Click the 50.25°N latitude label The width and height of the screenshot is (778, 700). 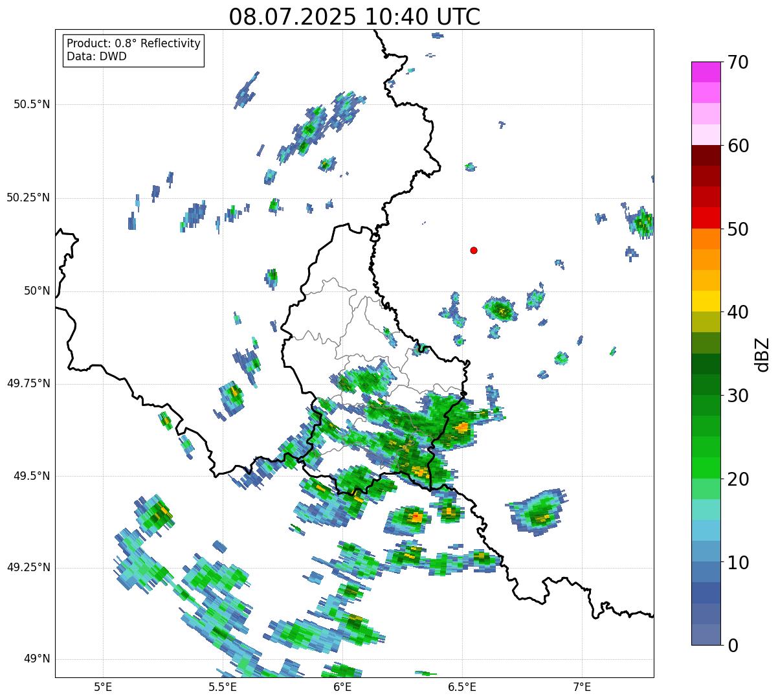coord(28,198)
